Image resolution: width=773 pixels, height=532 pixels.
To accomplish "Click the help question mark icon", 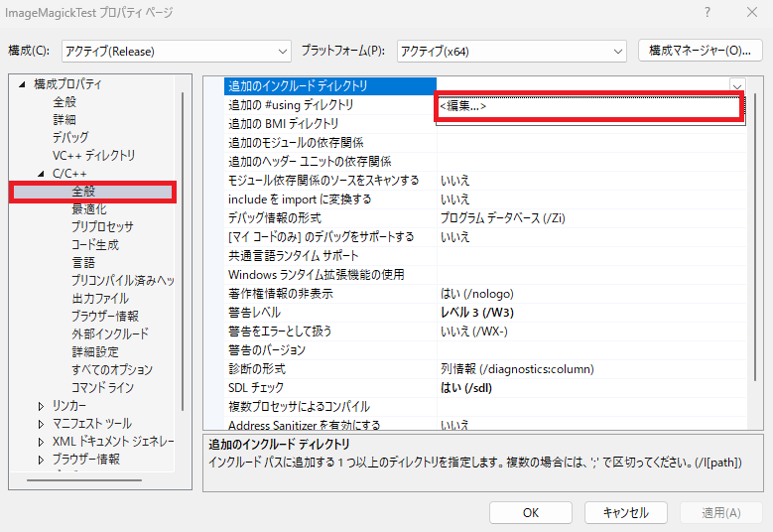I will coord(707,13).
